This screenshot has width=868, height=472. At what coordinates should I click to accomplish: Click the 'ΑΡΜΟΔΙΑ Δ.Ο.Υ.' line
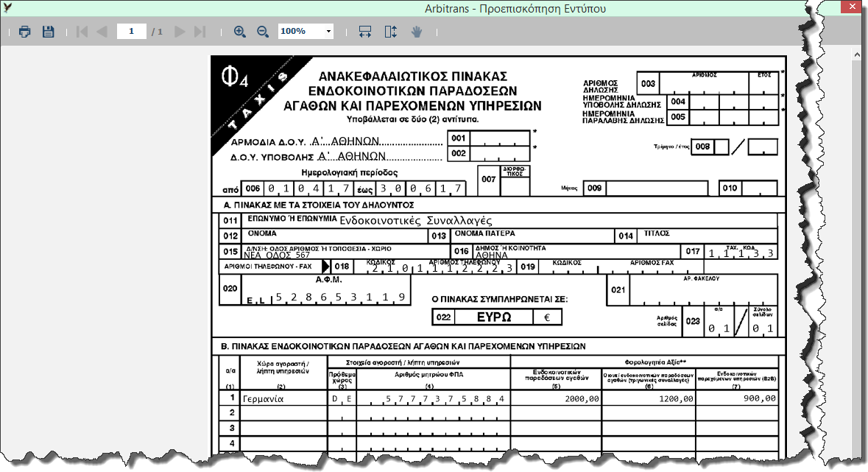336,141
